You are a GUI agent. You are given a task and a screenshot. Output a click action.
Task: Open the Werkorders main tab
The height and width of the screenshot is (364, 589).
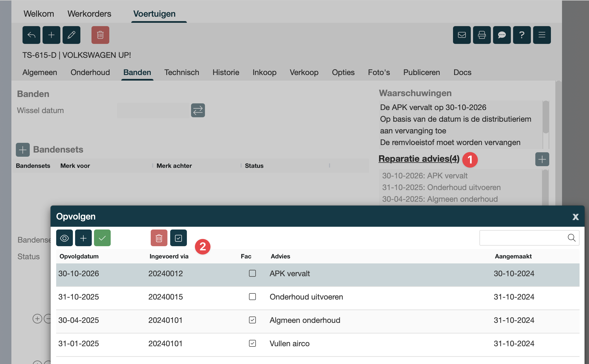click(89, 14)
